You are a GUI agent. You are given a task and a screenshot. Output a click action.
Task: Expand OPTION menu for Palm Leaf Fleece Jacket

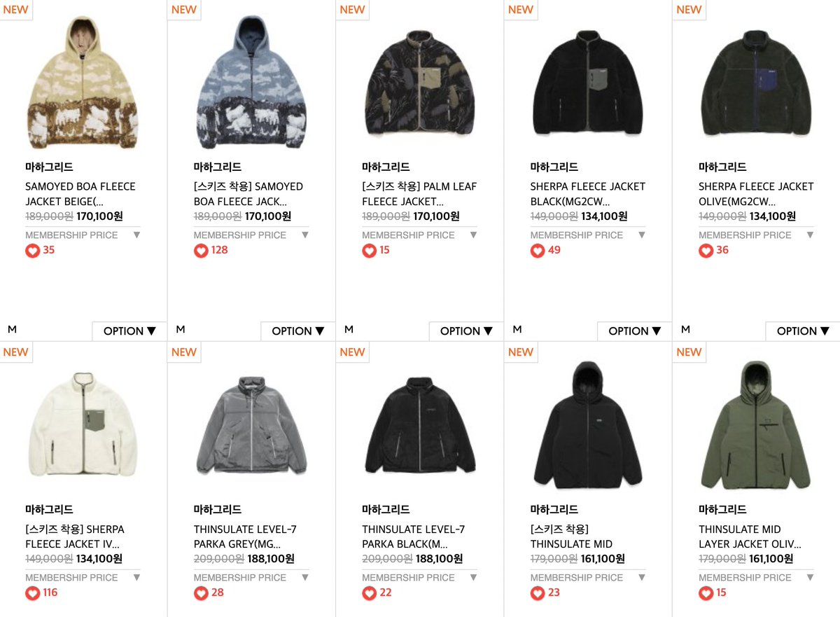click(466, 331)
